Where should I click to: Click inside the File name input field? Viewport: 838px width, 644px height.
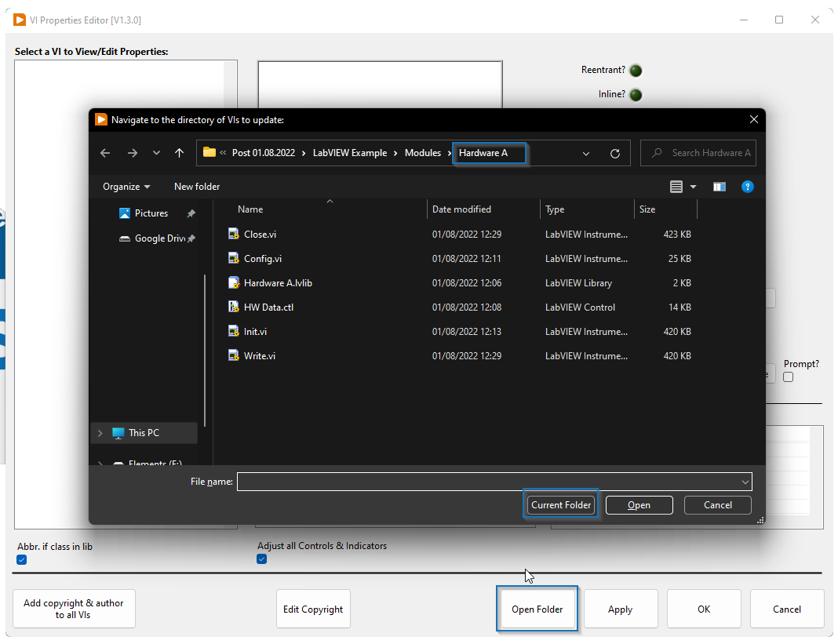coord(471,481)
